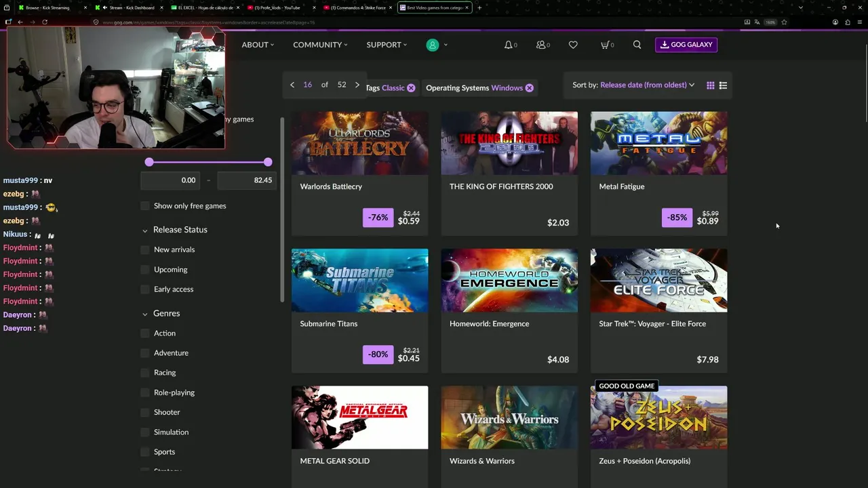Open the ABOUT dropdown menu
868x488 pixels.
[258, 45]
